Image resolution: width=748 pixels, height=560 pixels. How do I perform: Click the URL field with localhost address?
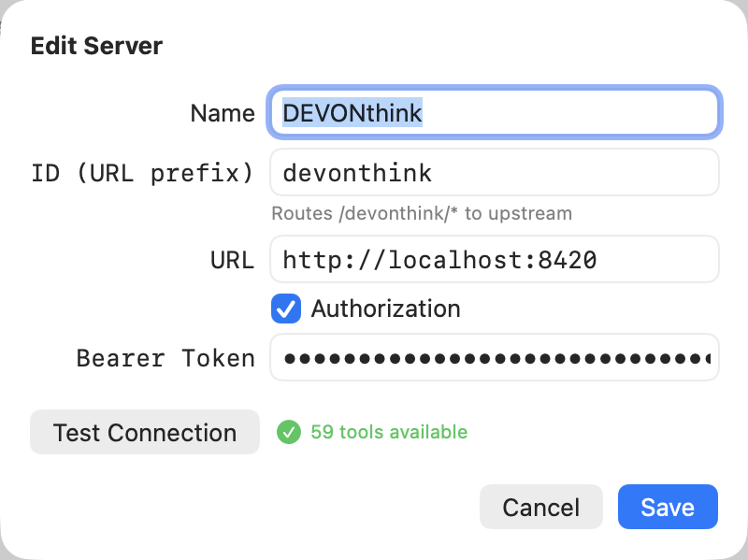tap(495, 260)
